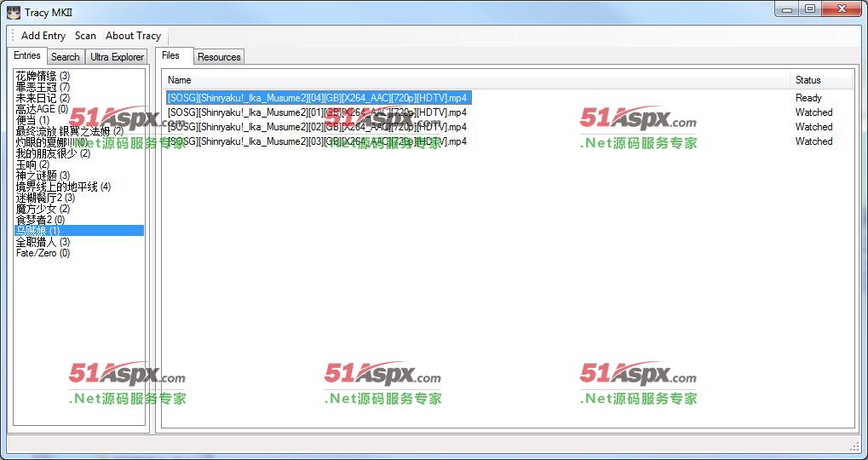Click Add Entry in the toolbar
868x460 pixels.
tap(43, 36)
